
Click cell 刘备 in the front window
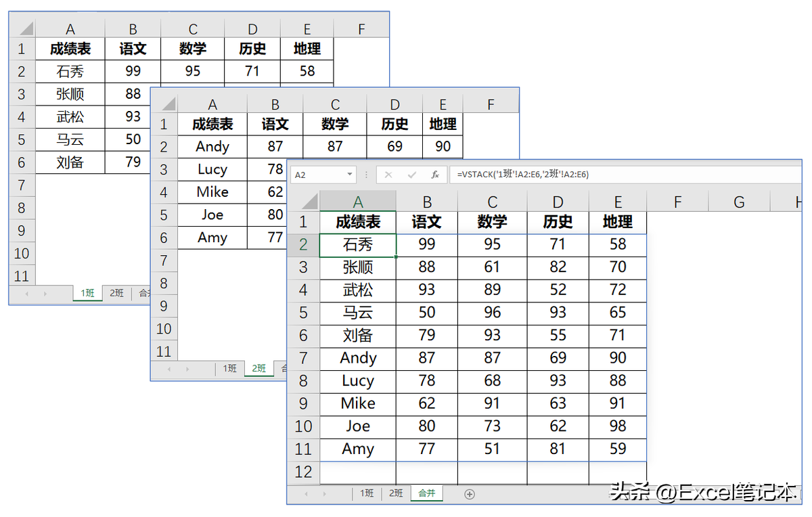click(x=358, y=335)
